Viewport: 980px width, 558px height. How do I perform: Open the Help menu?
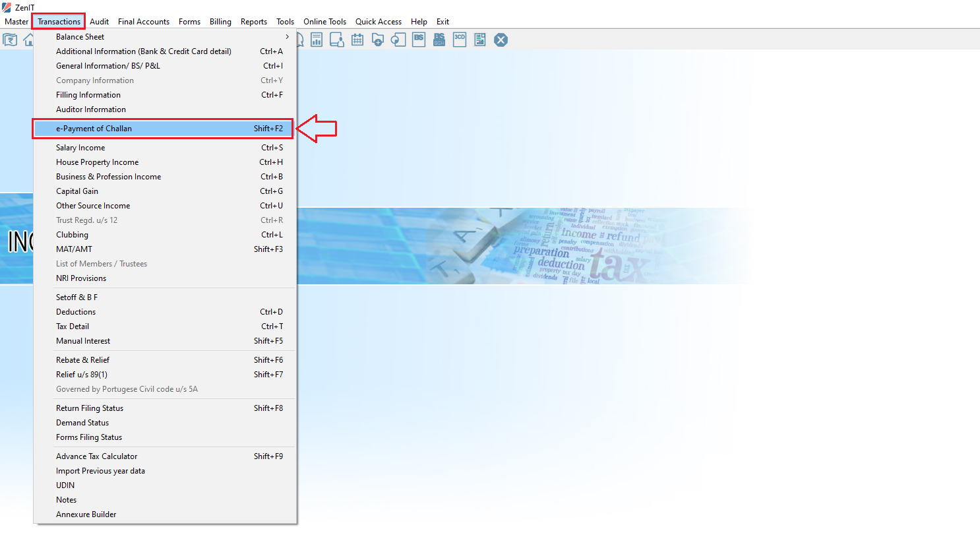(x=419, y=22)
